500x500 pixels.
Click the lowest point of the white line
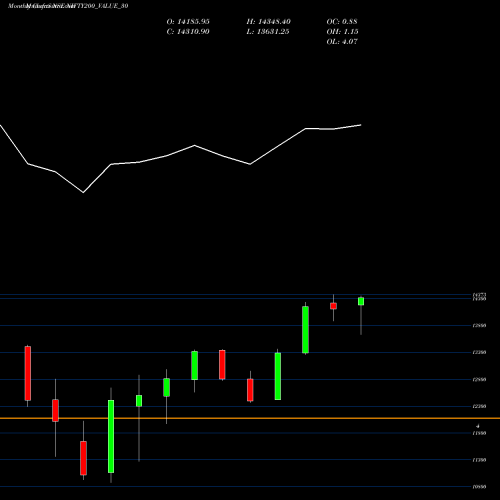click(x=83, y=192)
